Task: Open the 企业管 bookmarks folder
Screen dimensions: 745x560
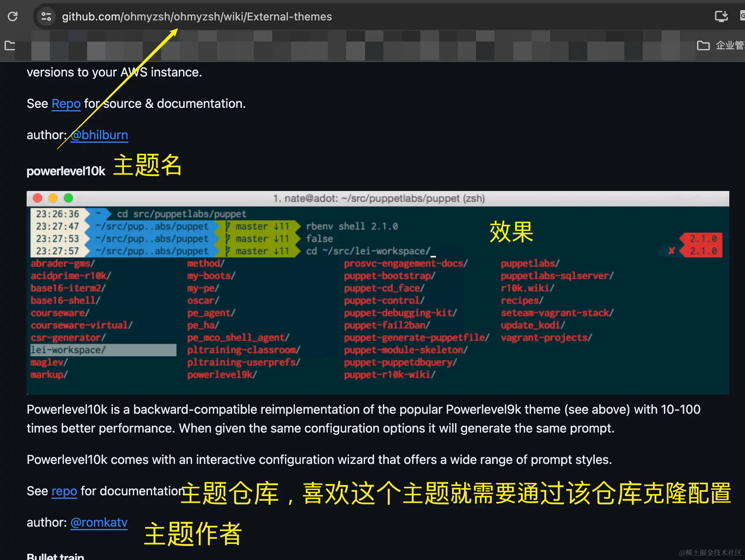Action: tap(721, 45)
